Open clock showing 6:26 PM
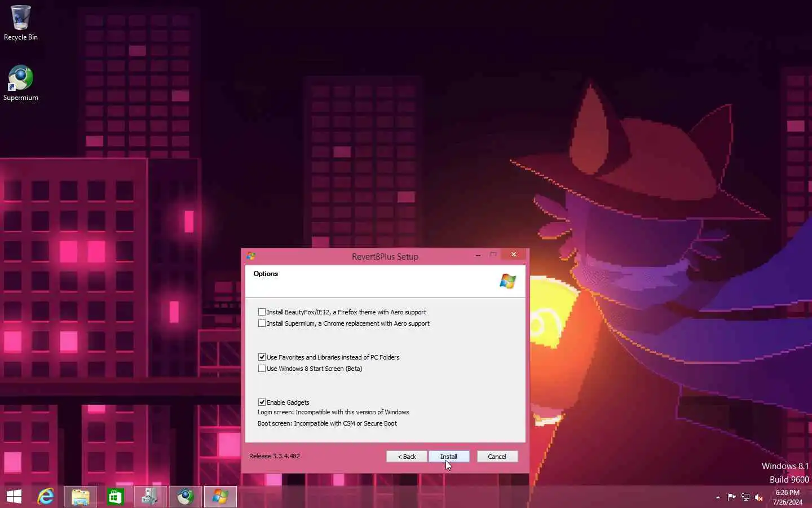The height and width of the screenshot is (508, 812). 787,497
